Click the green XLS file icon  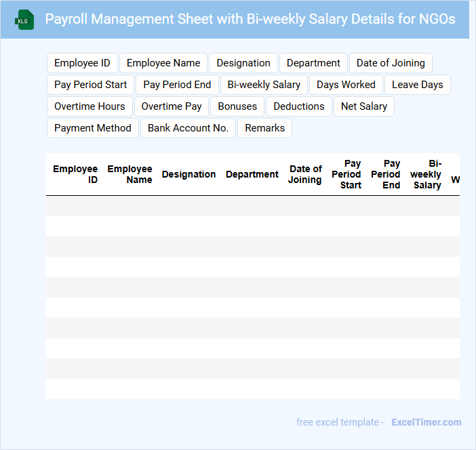click(x=24, y=20)
